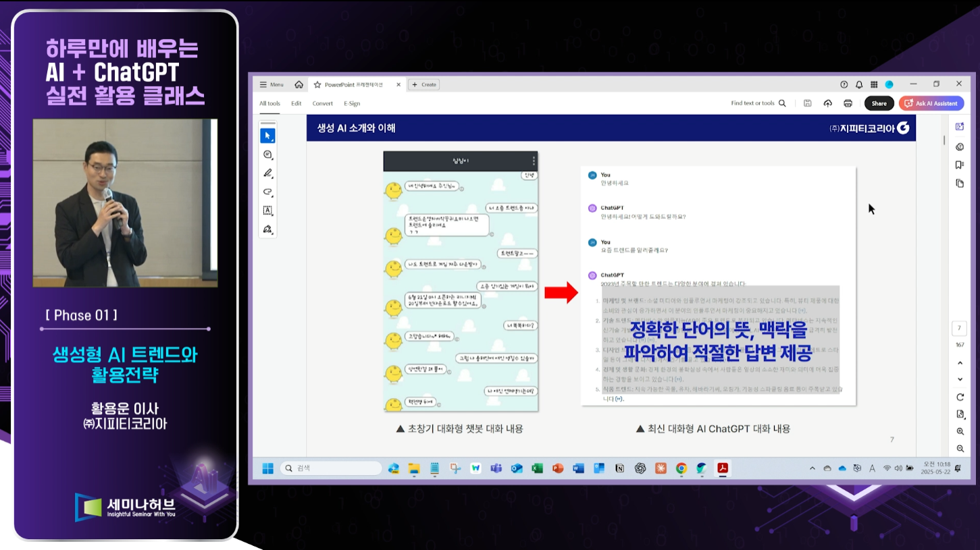Viewport: 980px width, 550px height.
Task: Click the current page number box
Action: (x=960, y=329)
